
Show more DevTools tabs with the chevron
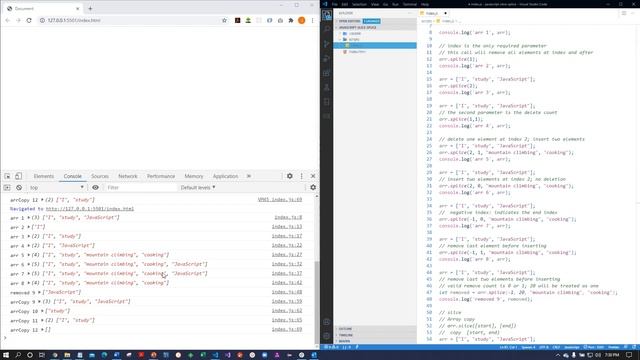(249, 176)
